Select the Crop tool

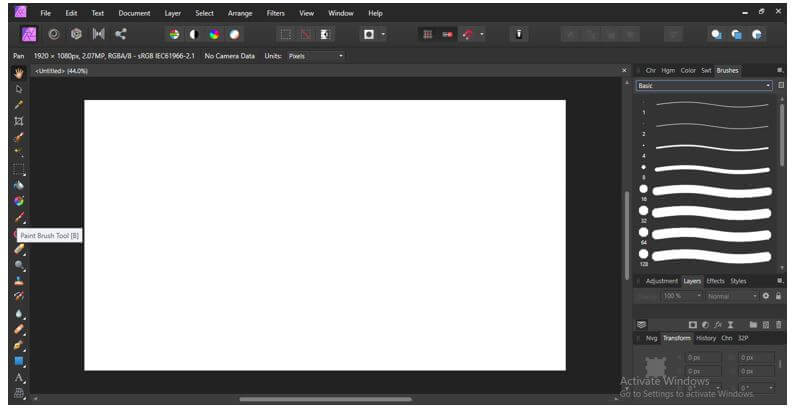19,121
